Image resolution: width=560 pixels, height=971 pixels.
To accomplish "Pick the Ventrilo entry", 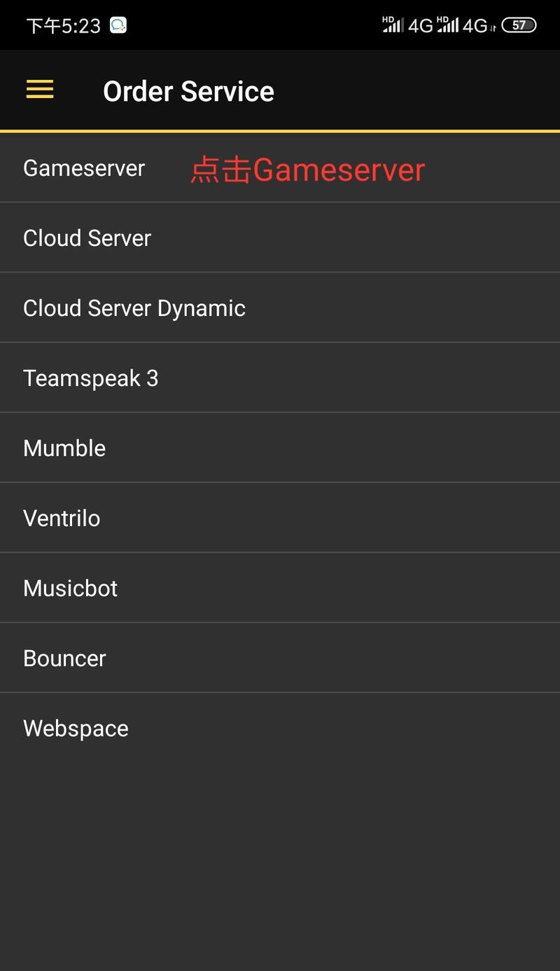I will coord(280,518).
